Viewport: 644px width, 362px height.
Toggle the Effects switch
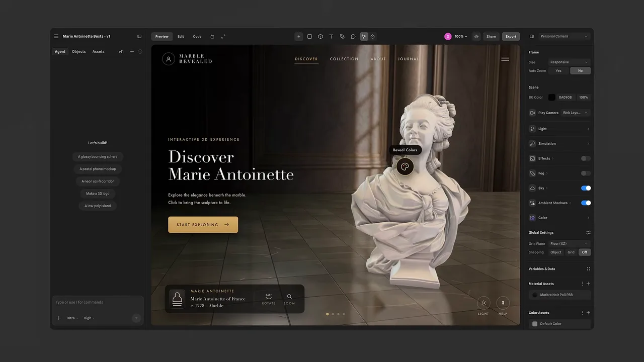pos(586,158)
